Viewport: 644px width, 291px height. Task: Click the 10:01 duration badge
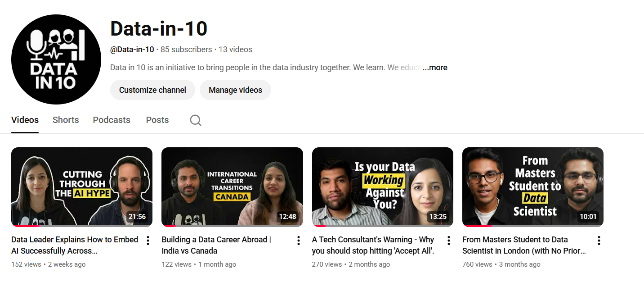click(588, 217)
